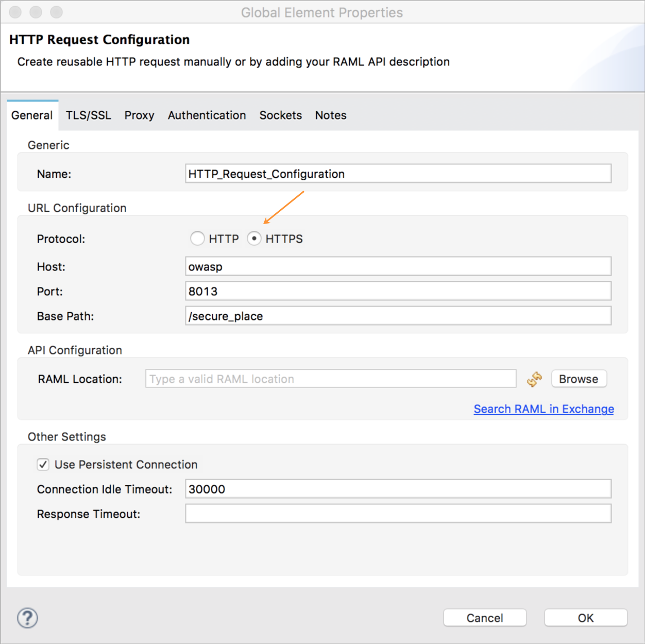The image size is (645, 644).
Task: Select the HTTP protocol radio button
Action: (197, 239)
